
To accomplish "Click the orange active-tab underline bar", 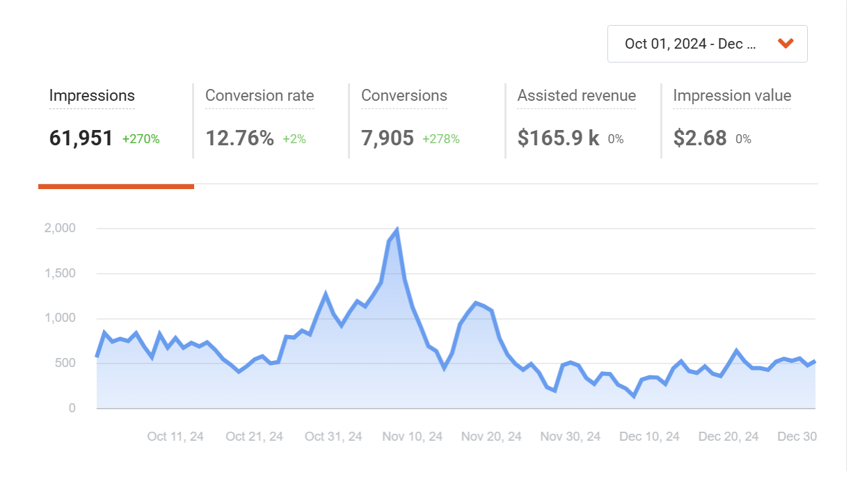I will pyautogui.click(x=116, y=186).
